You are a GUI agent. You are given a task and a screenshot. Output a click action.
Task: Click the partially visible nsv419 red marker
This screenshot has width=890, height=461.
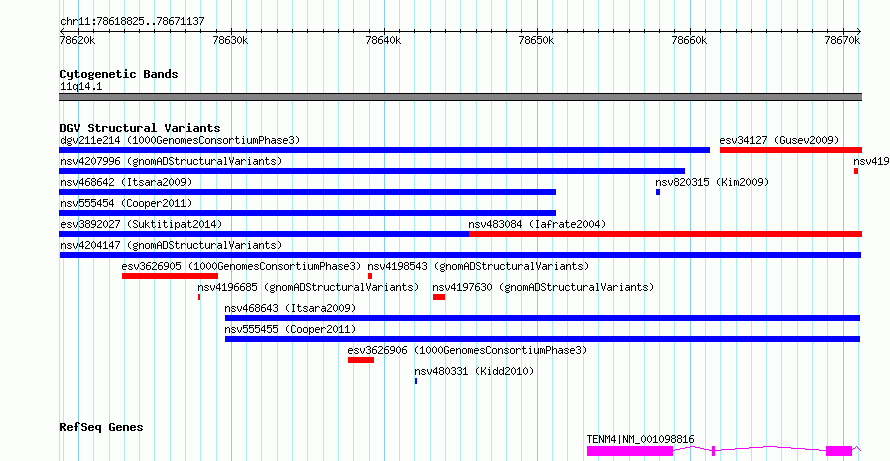click(856, 171)
